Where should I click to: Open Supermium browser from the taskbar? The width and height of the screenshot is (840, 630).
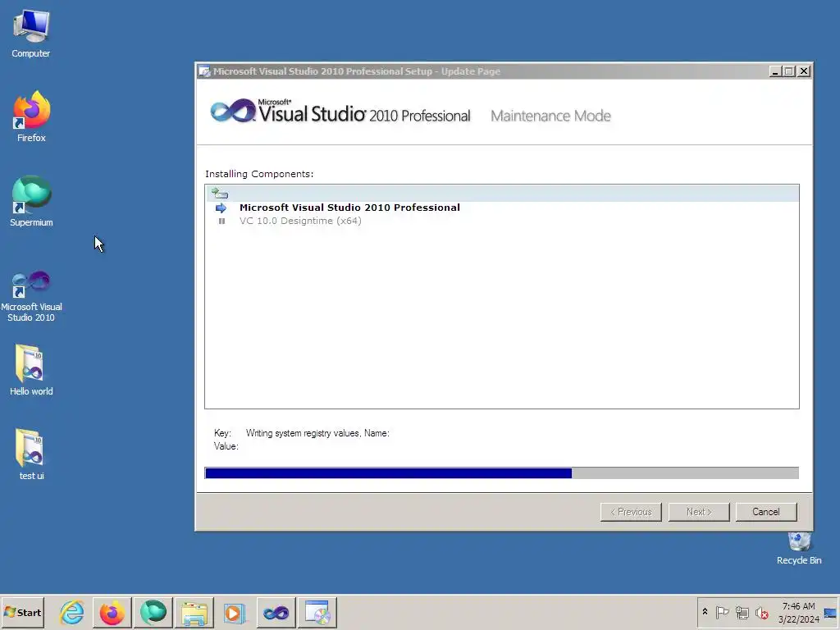pos(153,612)
